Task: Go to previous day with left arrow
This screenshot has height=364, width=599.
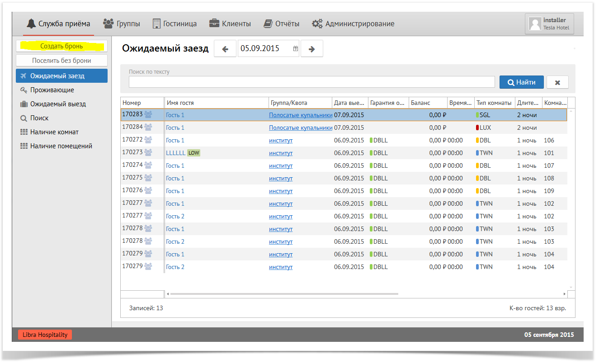Action: click(225, 49)
